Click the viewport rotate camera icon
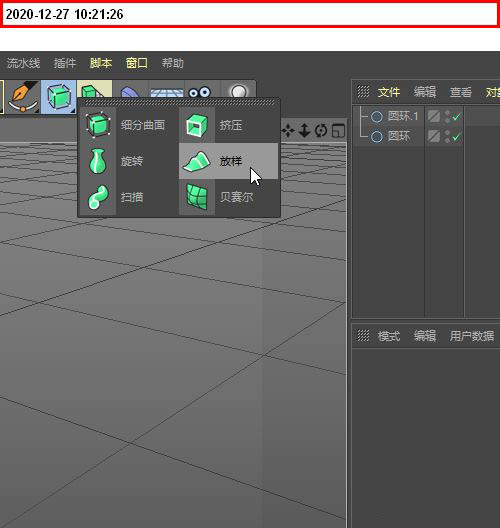The width and height of the screenshot is (500, 528). coord(321,131)
